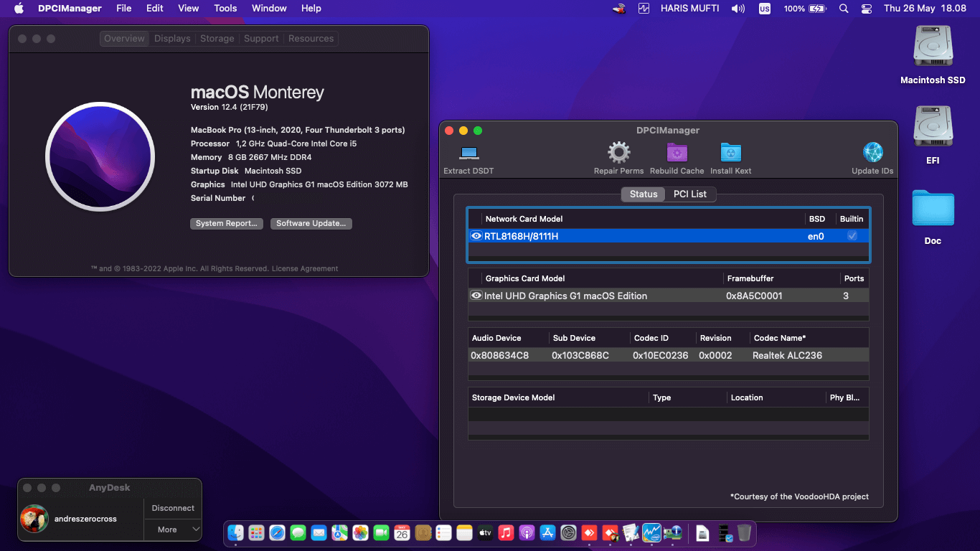
Task: Open the Apple TV app in the Dock
Action: click(x=485, y=532)
